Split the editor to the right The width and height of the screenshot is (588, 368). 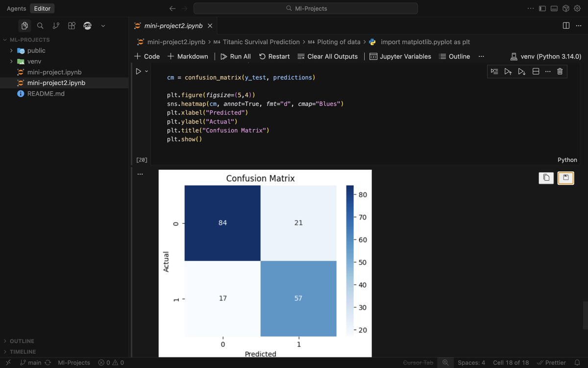[566, 26]
